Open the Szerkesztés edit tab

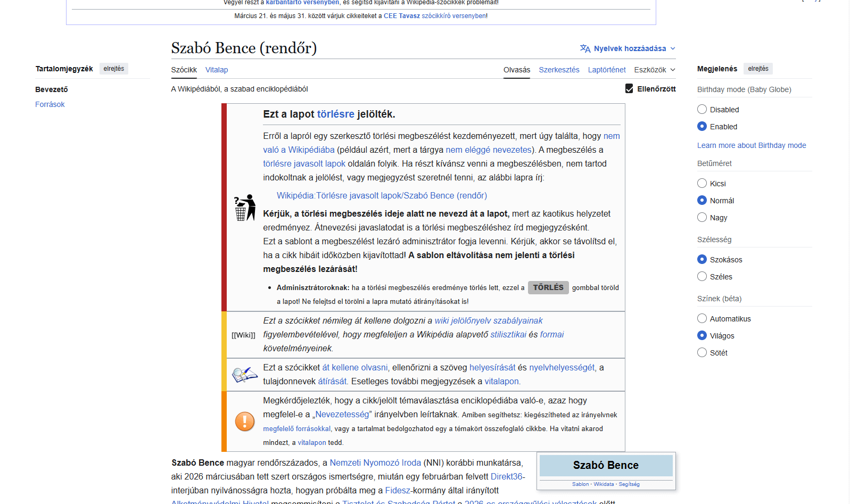point(559,70)
